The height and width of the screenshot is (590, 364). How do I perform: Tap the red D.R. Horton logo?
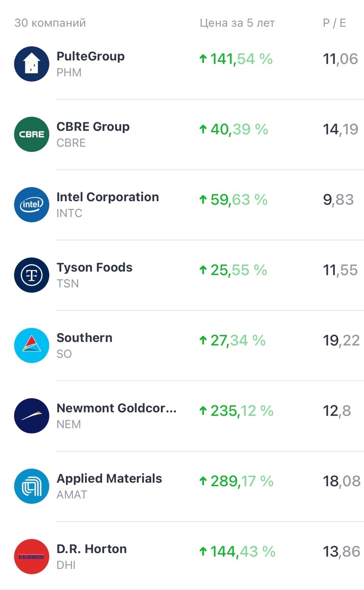pyautogui.click(x=32, y=556)
